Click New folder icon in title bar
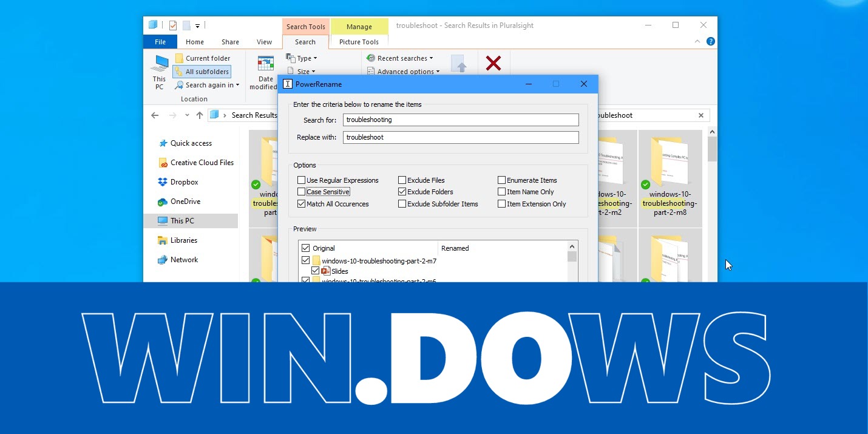 point(186,25)
